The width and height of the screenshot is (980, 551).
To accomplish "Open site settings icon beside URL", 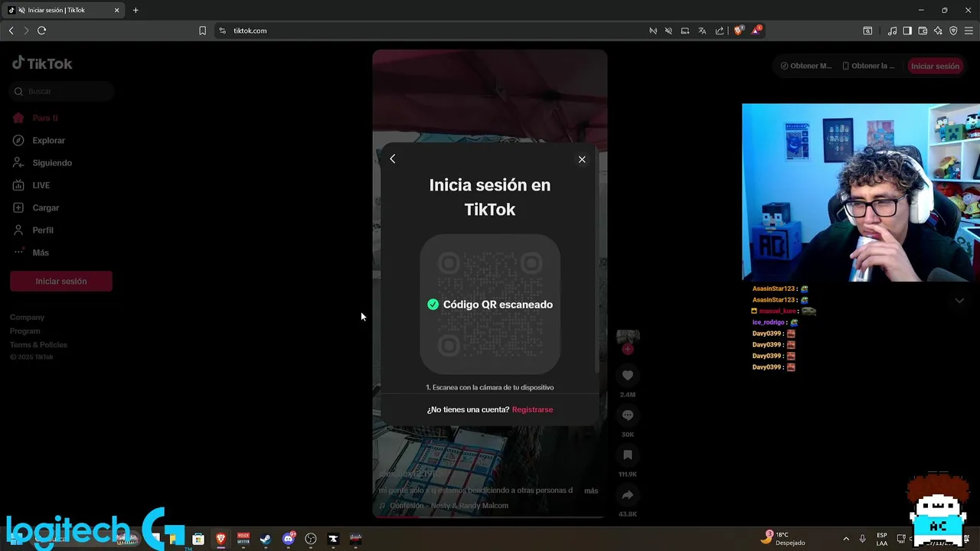I will [x=222, y=31].
